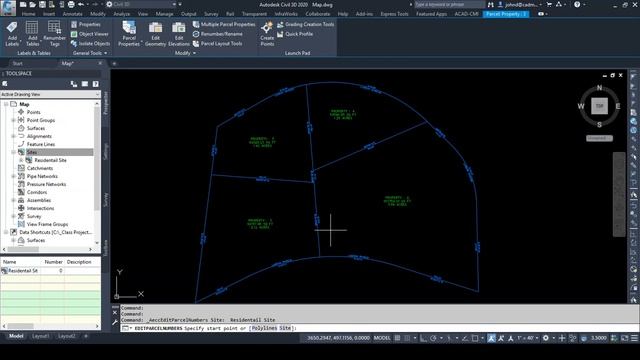Screen dimensions: 640x360
Task: Click the Toolspace help question icon
Action: pyautogui.click(x=96, y=84)
